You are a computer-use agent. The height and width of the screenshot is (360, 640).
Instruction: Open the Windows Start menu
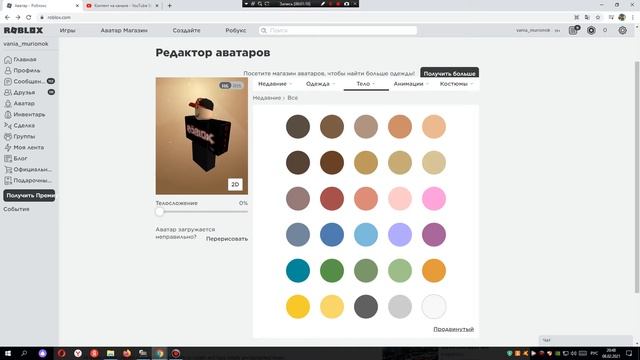7,353
